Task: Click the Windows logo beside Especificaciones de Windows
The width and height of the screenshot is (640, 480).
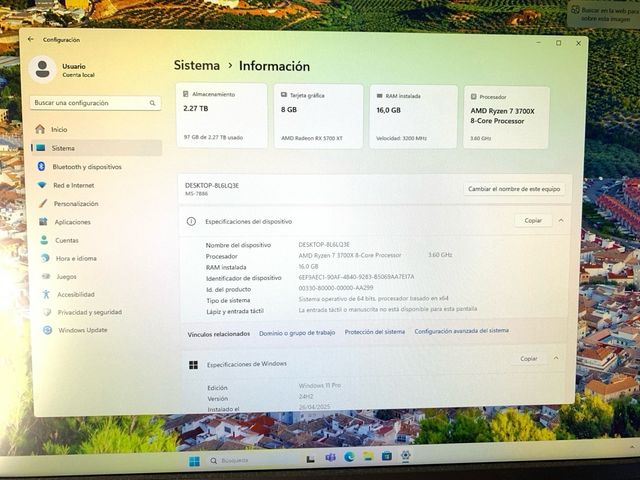Action: click(193, 365)
